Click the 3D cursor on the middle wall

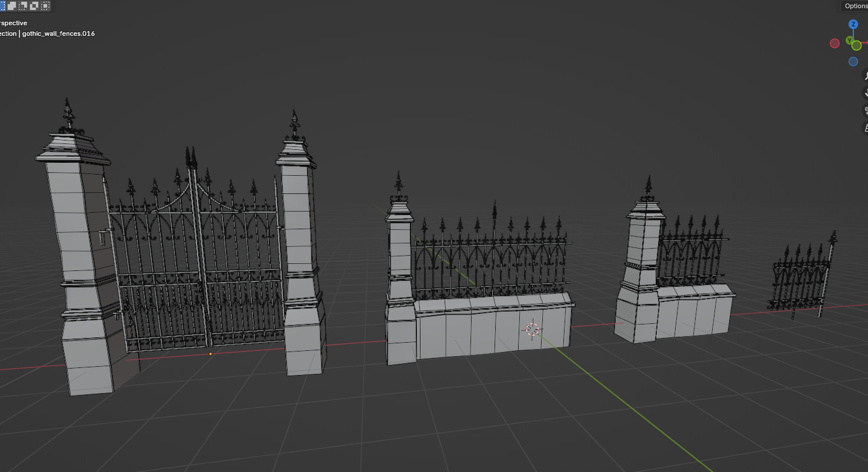(532, 330)
